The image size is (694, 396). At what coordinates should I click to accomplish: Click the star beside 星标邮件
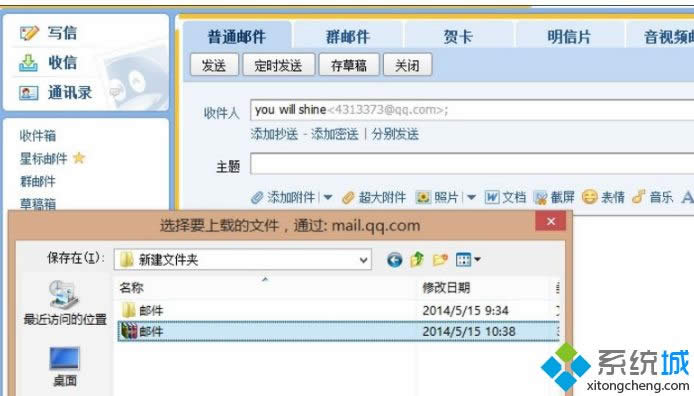[79, 158]
